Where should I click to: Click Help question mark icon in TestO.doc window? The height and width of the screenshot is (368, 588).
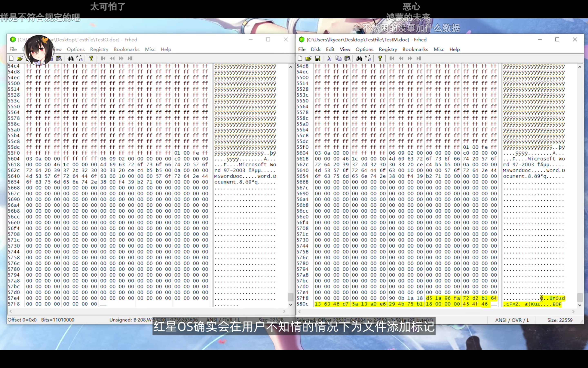tap(91, 58)
